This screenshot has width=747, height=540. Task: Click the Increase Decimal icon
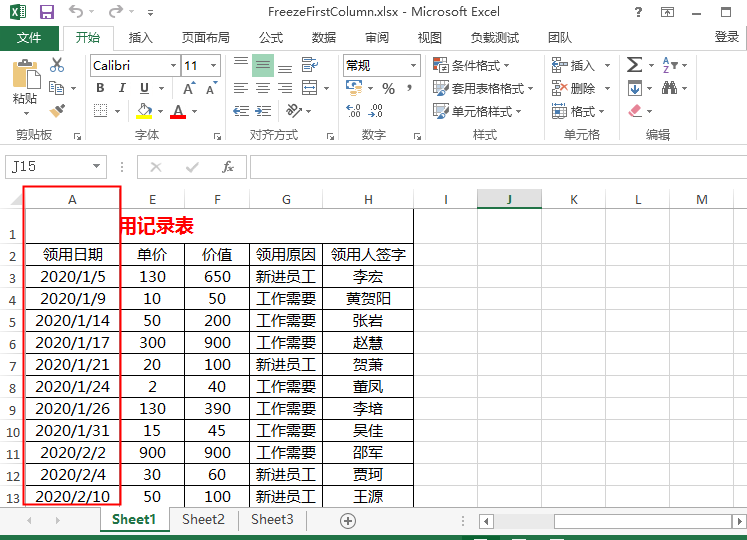353,111
